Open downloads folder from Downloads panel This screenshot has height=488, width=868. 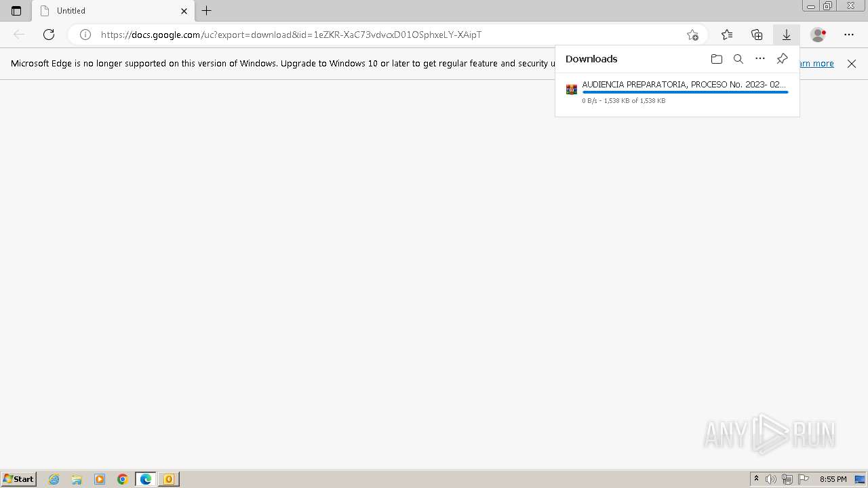coord(717,59)
